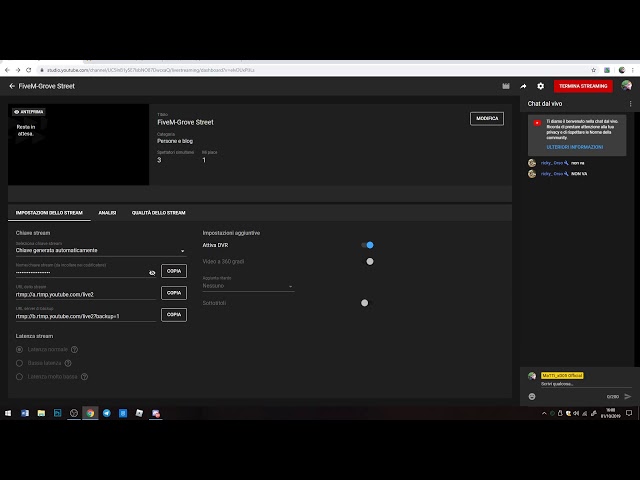Click the Anteprima stream preview thumbnail
640x480 pixels.
tap(78, 144)
